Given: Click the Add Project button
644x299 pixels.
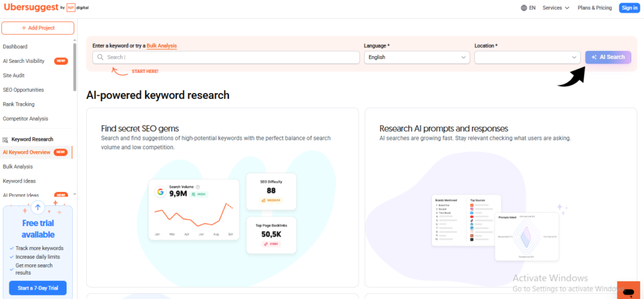Looking at the screenshot, I should 38,28.
